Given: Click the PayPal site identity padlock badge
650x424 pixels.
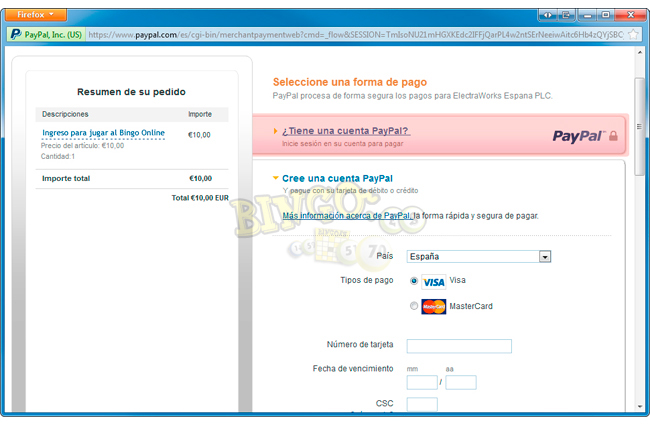Looking at the screenshot, I should pos(45,34).
